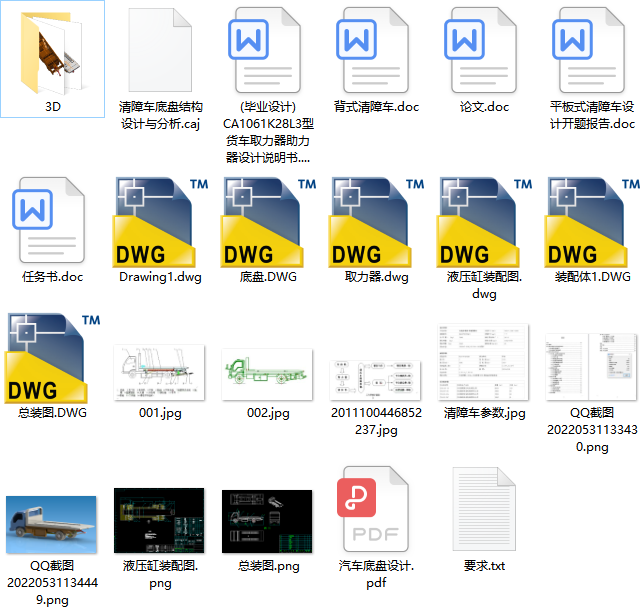Screen dimensions: 644x612
Task: Click the 总装图.png file name
Action: (x=268, y=566)
